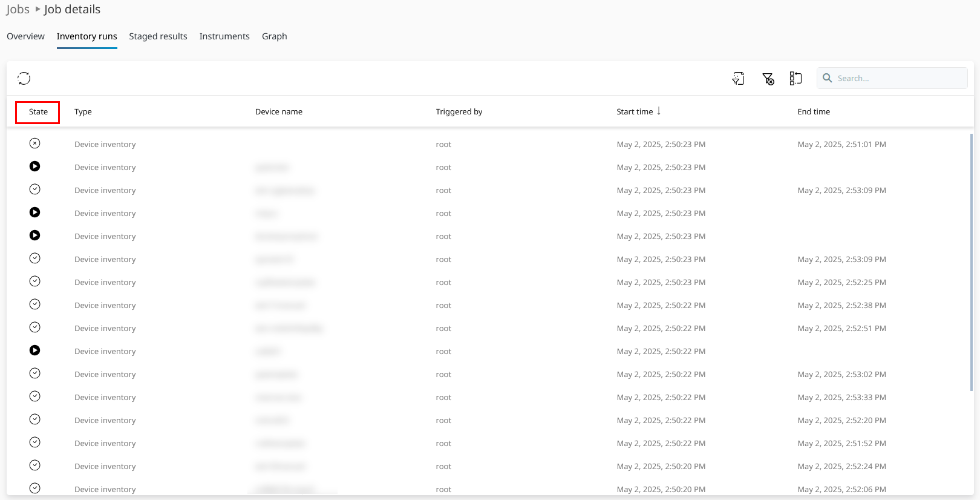Toggle sort arrow beside Start time
Screen dimensions: 980x500
(x=659, y=111)
